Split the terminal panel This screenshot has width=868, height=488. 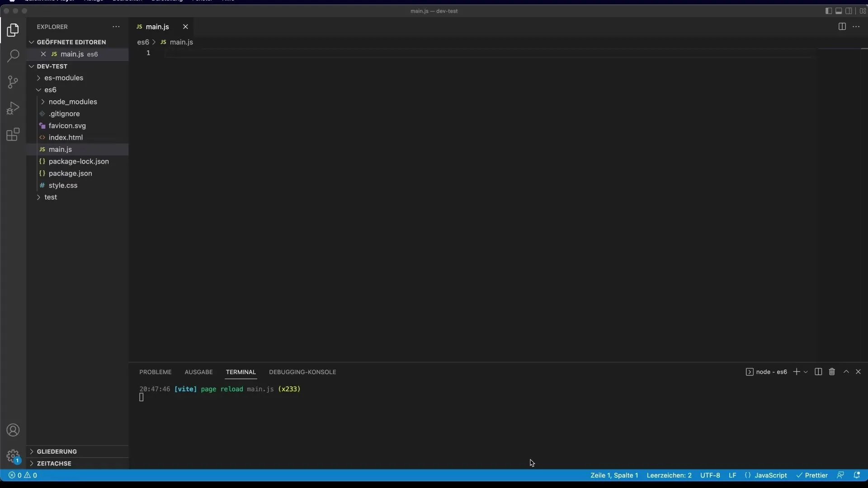(818, 372)
